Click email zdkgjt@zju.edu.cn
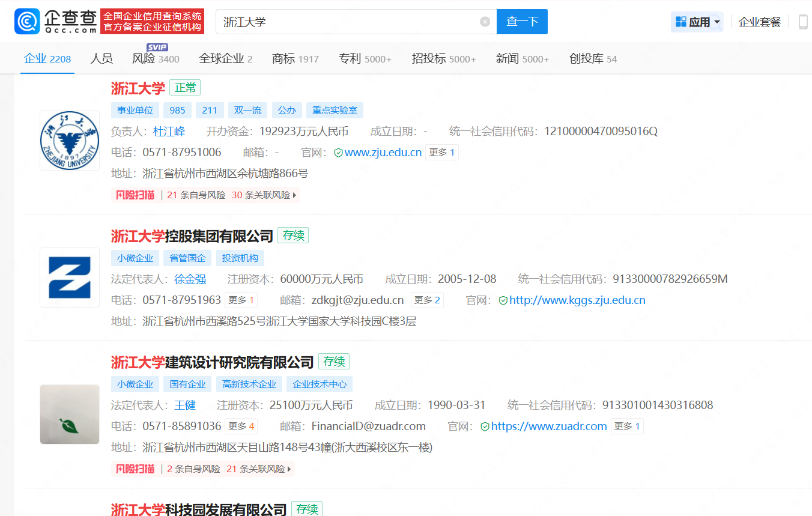Viewport: 812px width, 516px height. (x=357, y=300)
